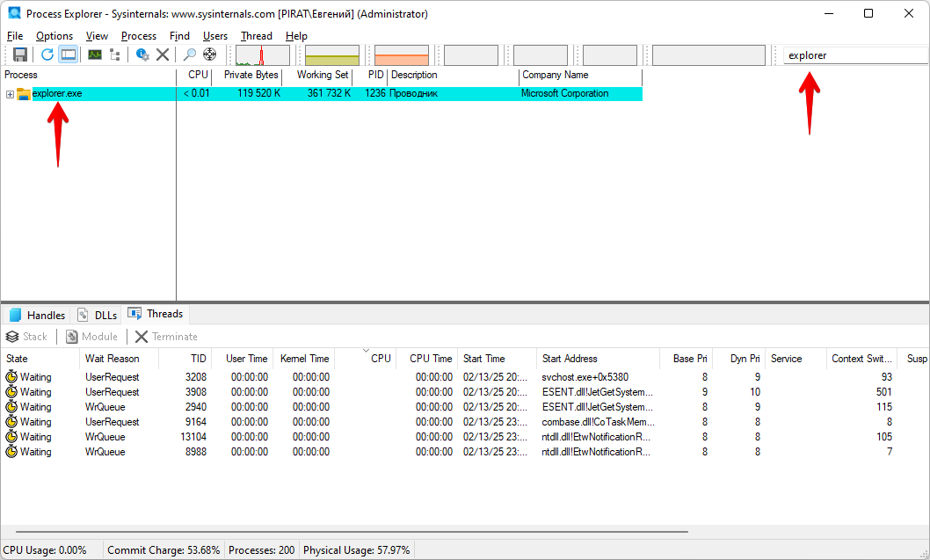Kill the selected process with the X icon
930x560 pixels.
163,55
